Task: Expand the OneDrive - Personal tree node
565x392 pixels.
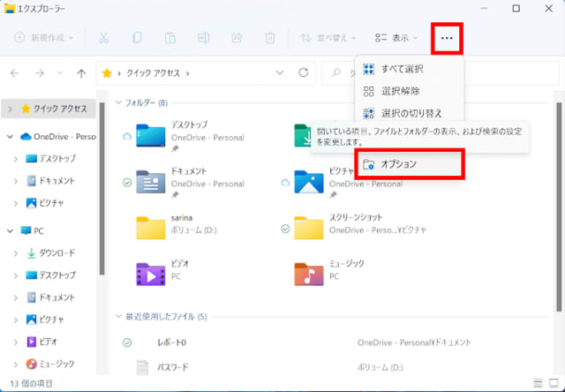Action: click(x=10, y=137)
